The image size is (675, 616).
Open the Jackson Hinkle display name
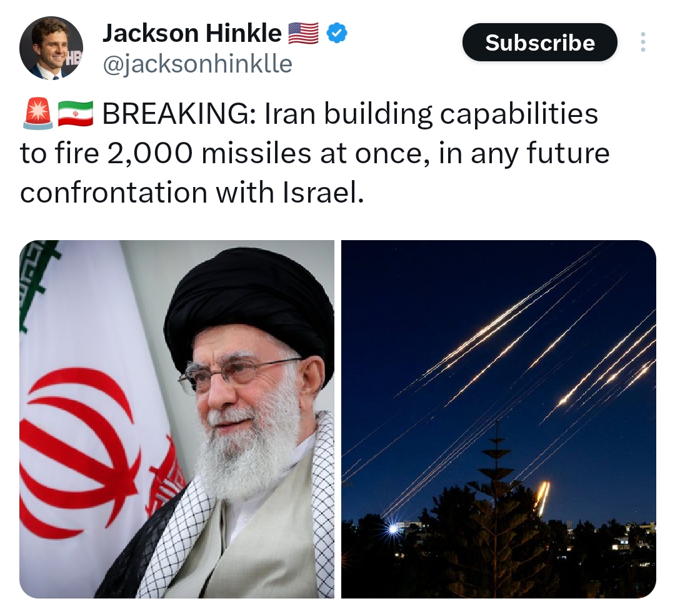(192, 33)
